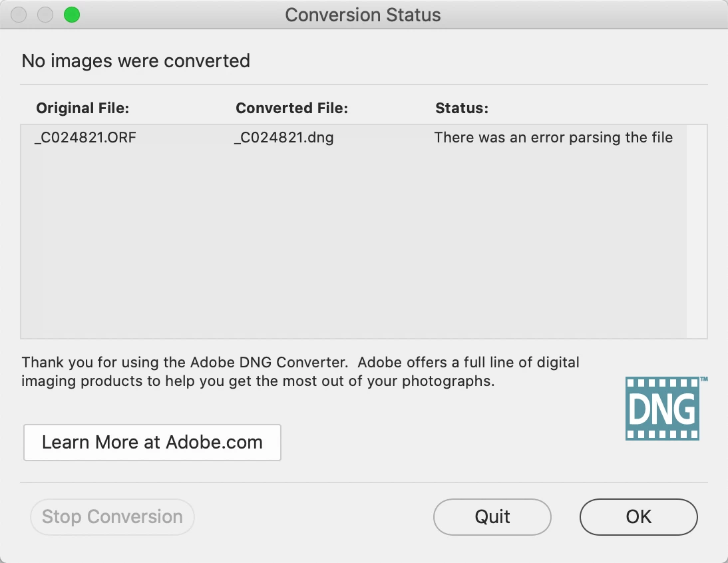The image size is (728, 563).
Task: Open Learn More at Adobe.com
Action: coord(152,443)
